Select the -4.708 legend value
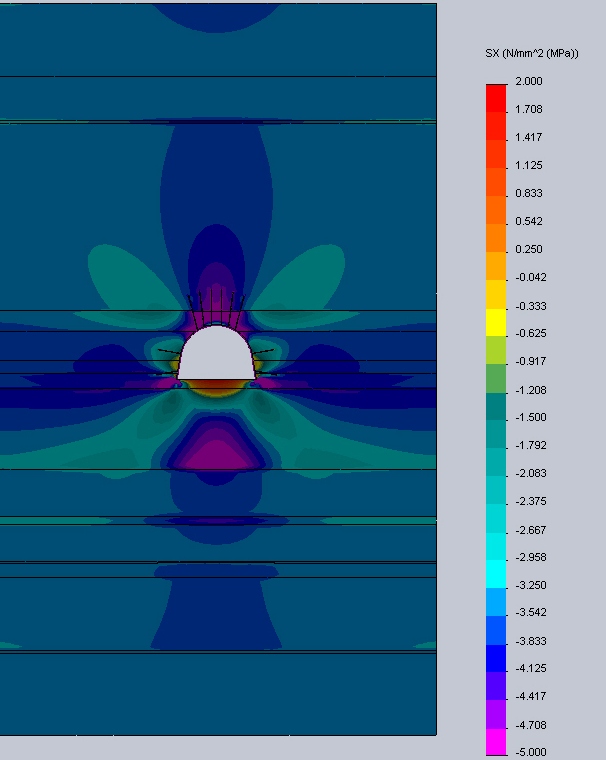Screen dimensions: 606x760 point(531,725)
